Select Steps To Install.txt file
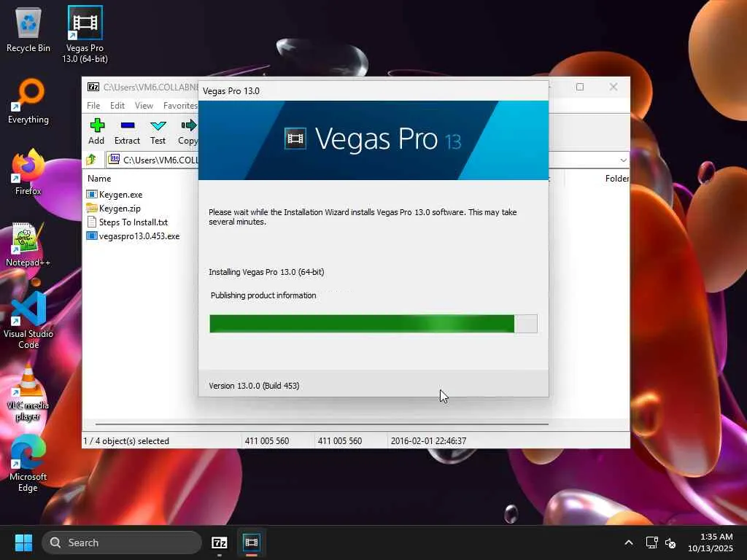 (127, 222)
